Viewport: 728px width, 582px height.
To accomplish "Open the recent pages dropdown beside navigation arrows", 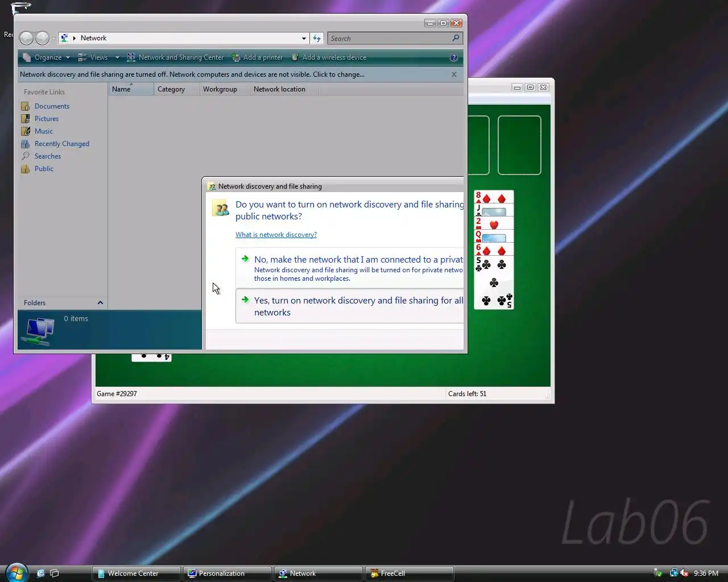I will coord(53,39).
